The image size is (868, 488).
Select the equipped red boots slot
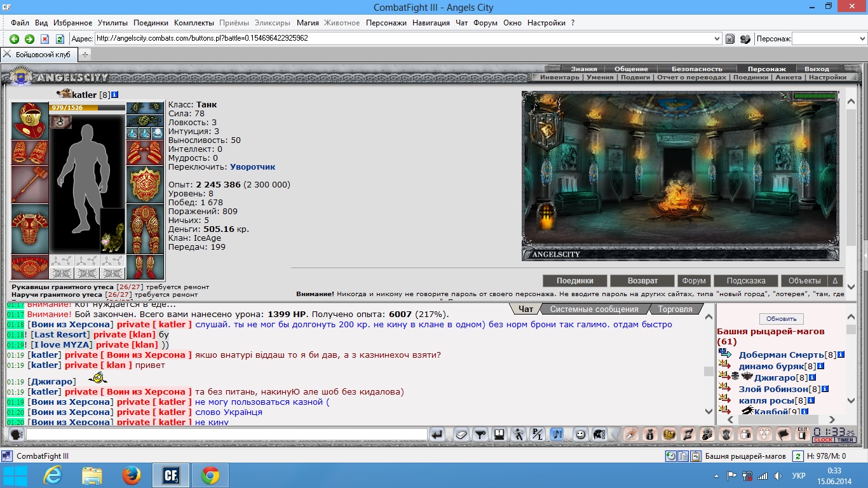146,267
